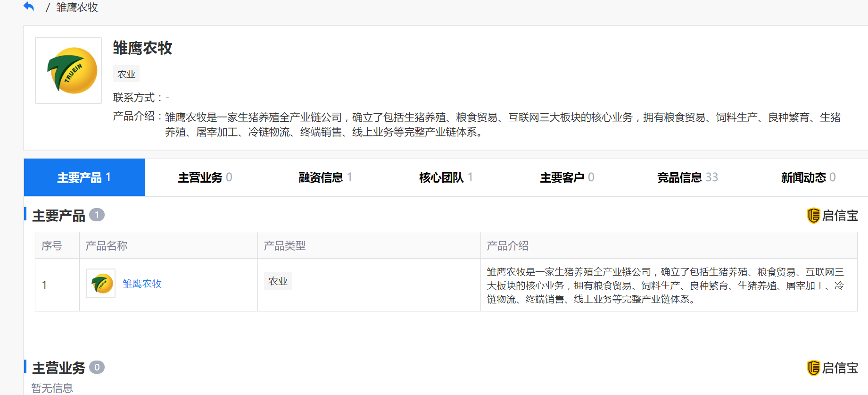The image size is (868, 395).
Task: Switch to the 主营业务 tab
Action: (205, 177)
